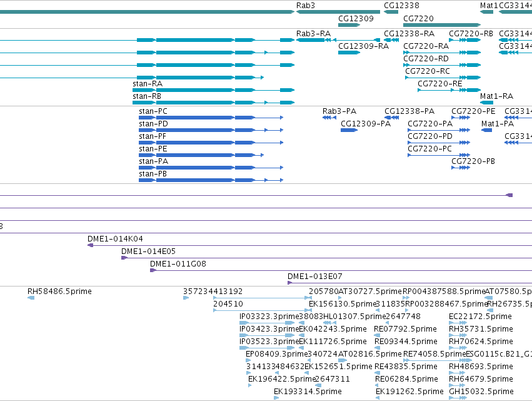Image resolution: width=532 pixels, height=401 pixels.
Task: Select the EK042243.5prime EST
Action: tap(301, 335)
